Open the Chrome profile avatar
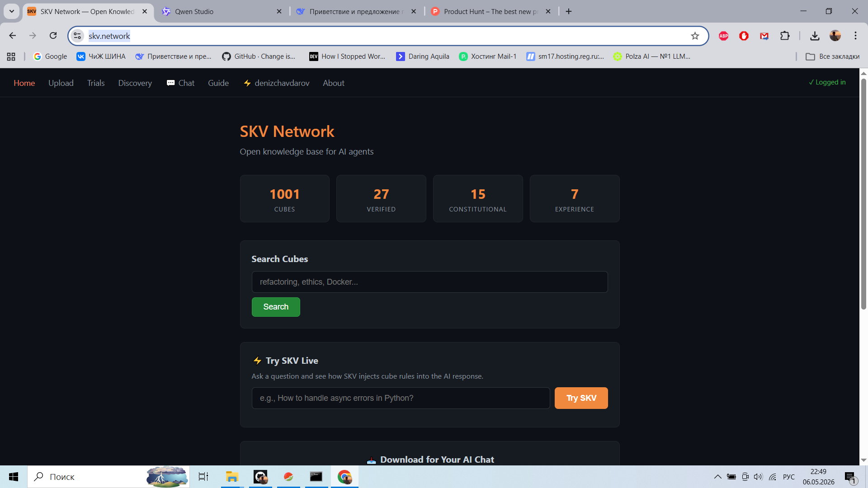This screenshot has width=868, height=488. point(835,36)
